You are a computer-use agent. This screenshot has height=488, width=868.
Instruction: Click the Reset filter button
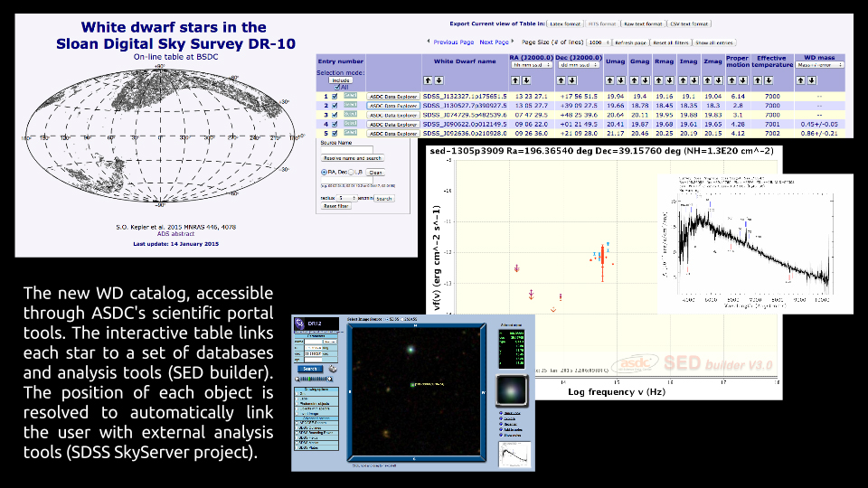[x=335, y=206]
